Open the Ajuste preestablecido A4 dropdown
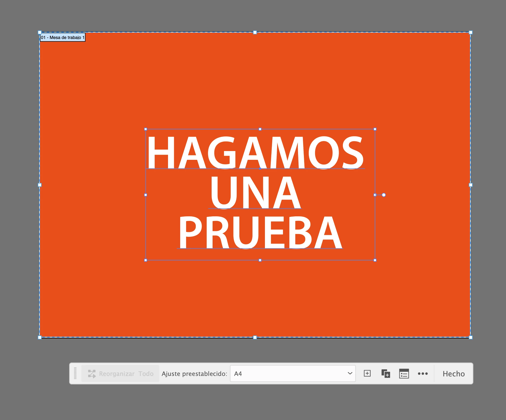The height and width of the screenshot is (420, 506). tap(292, 373)
